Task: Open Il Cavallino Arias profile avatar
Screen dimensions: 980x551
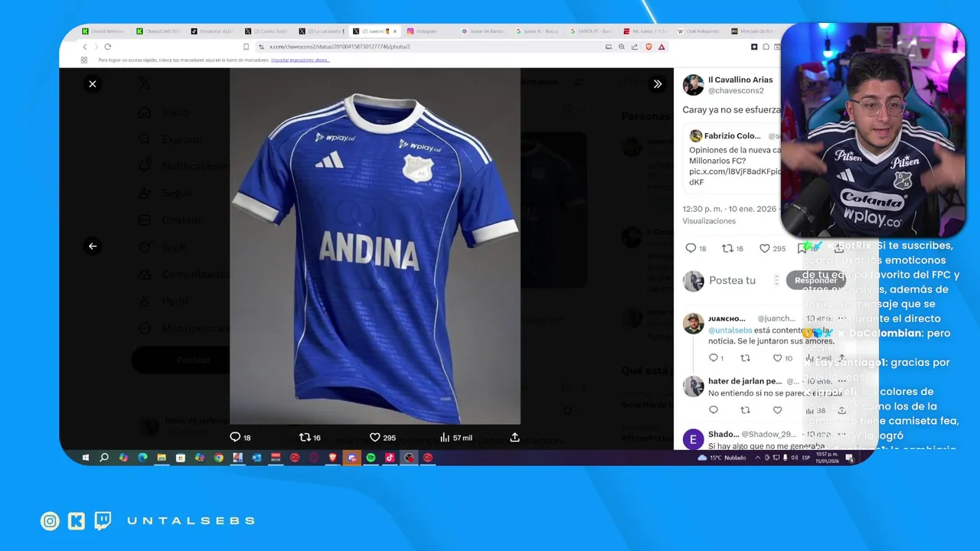Action: [x=694, y=85]
